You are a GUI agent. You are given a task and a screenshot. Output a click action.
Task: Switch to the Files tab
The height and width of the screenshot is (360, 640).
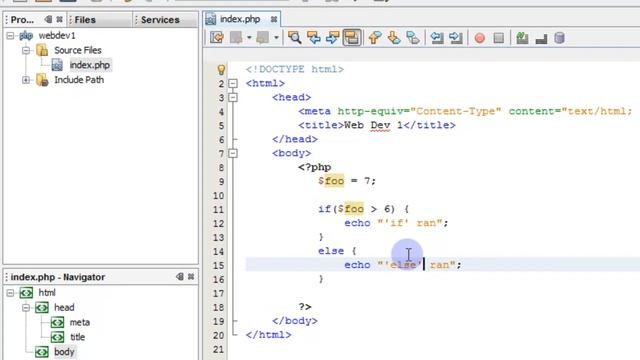pos(85,20)
